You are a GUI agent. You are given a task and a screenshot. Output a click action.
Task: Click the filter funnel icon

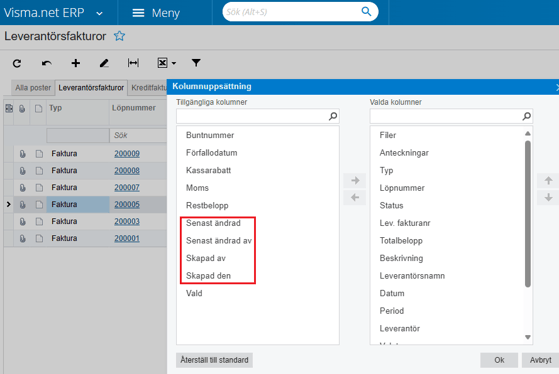(x=196, y=63)
